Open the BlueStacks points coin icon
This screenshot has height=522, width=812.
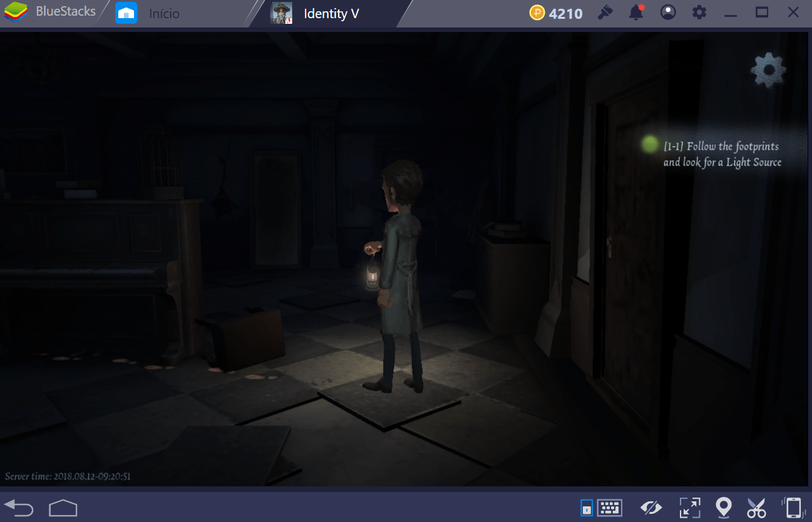pyautogui.click(x=537, y=13)
